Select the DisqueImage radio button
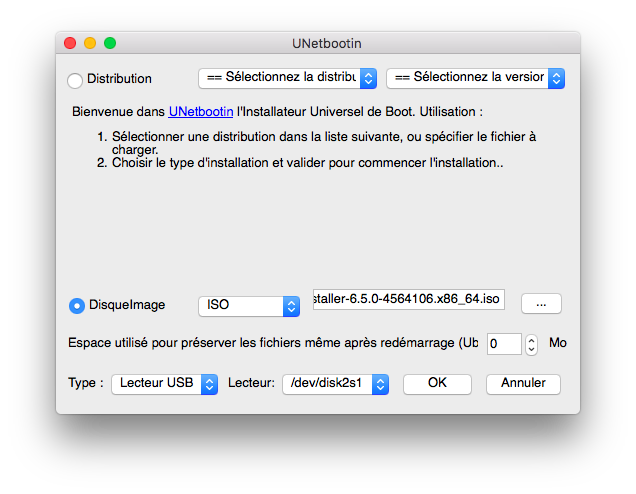Screen dimensions: 636x494 coord(77,305)
